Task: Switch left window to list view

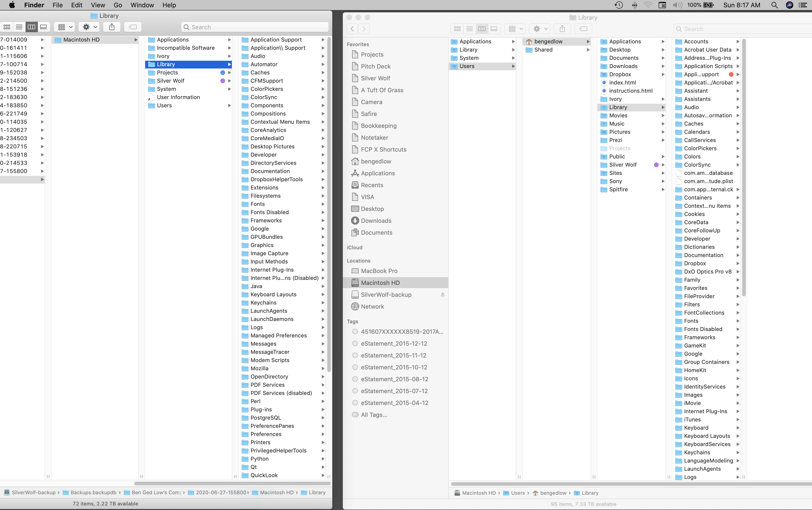Action: point(19,27)
